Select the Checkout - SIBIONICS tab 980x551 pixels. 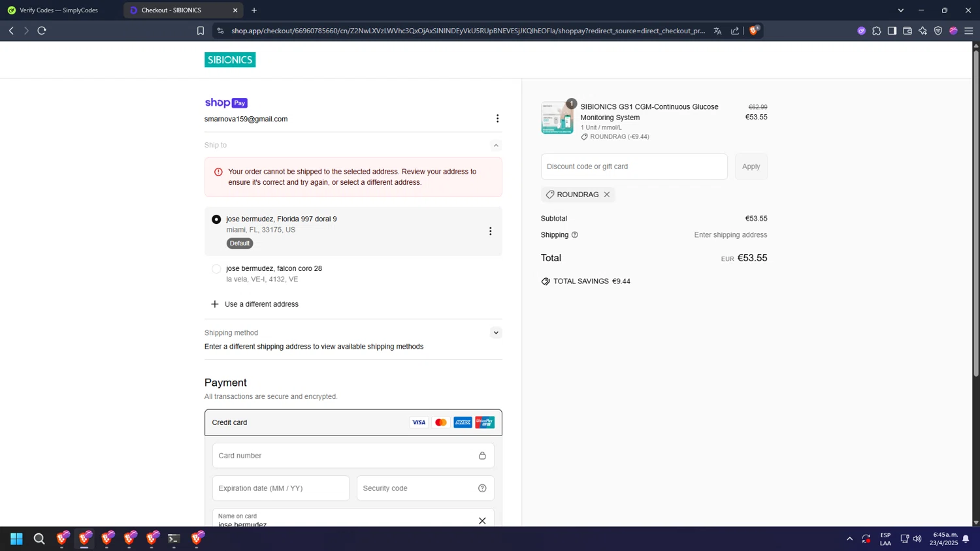click(180, 10)
